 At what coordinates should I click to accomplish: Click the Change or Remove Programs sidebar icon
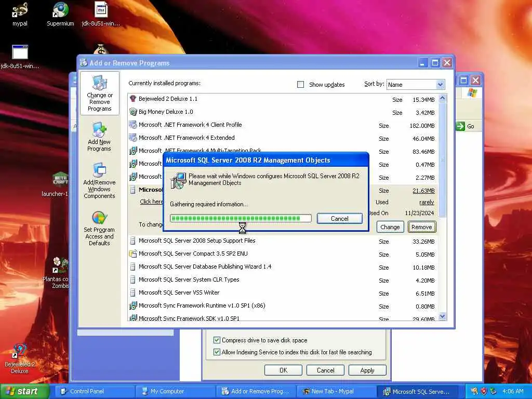tap(99, 83)
